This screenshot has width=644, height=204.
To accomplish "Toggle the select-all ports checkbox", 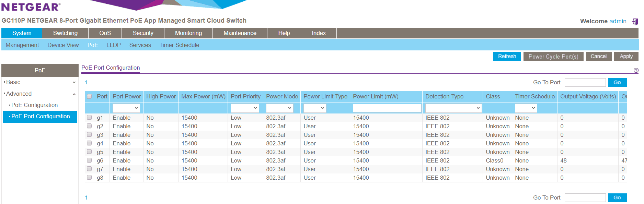I will (89, 97).
